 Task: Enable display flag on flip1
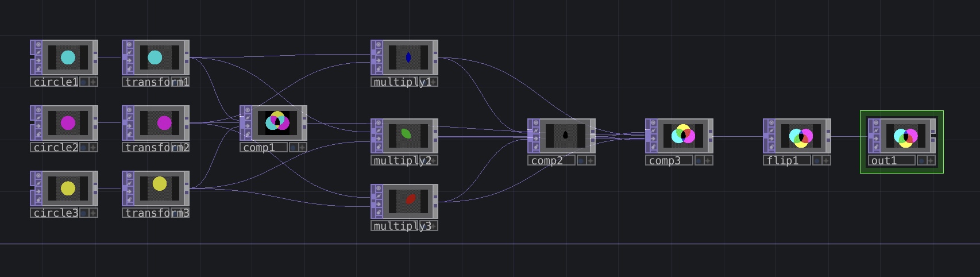coord(817,161)
